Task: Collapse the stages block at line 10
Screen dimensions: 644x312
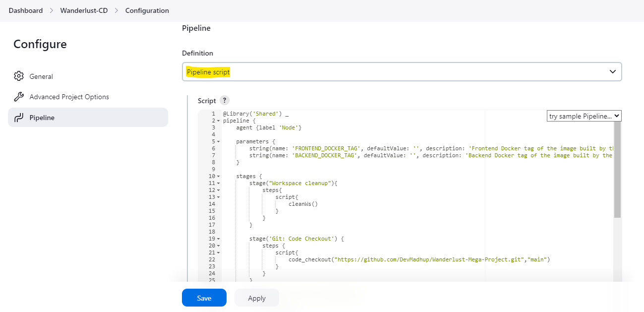Action: [219, 177]
